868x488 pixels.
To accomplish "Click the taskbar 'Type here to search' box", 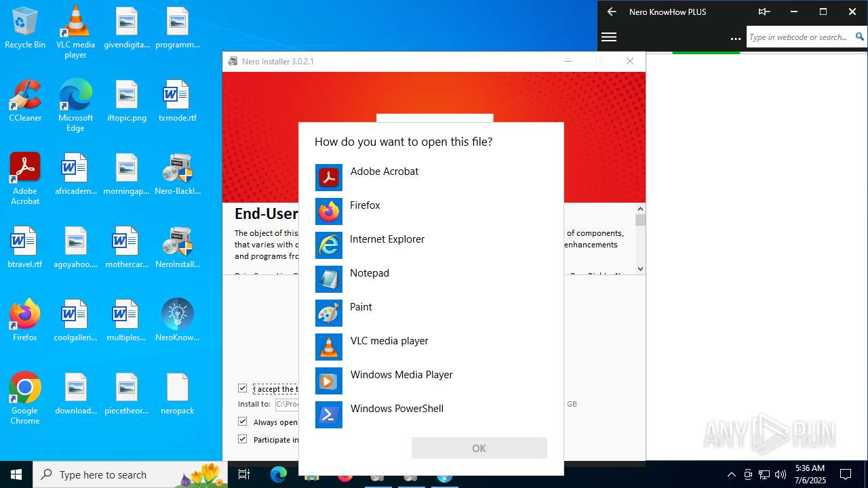I will 130,474.
